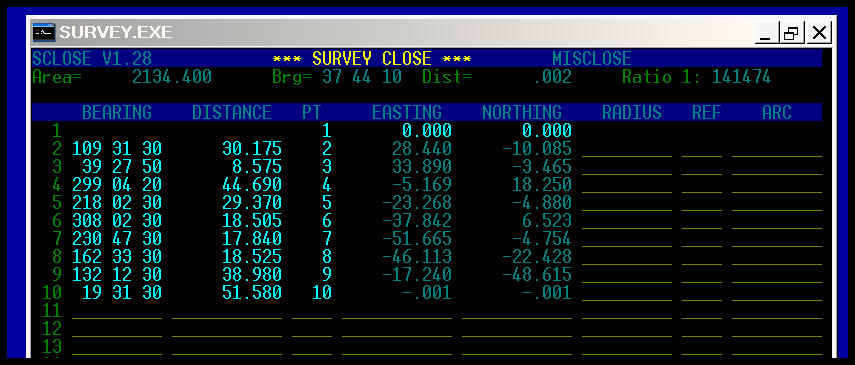The height and width of the screenshot is (365, 855).
Task: Click the SURVEY.EXE title bar text
Action: tap(116, 33)
